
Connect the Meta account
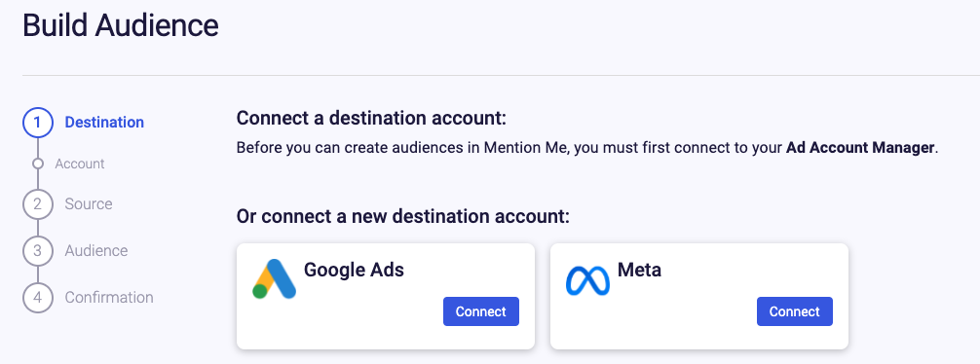pyautogui.click(x=794, y=311)
